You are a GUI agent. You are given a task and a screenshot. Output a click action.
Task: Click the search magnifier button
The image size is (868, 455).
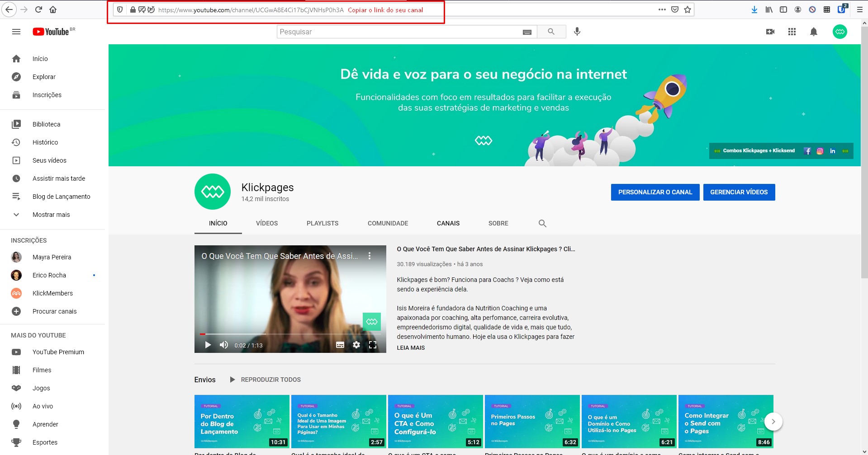pyautogui.click(x=551, y=32)
